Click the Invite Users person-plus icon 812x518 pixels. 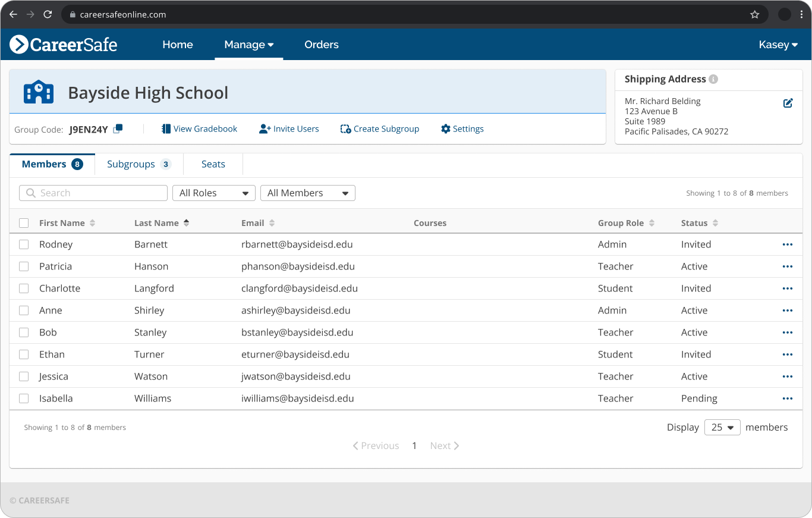[264, 128]
